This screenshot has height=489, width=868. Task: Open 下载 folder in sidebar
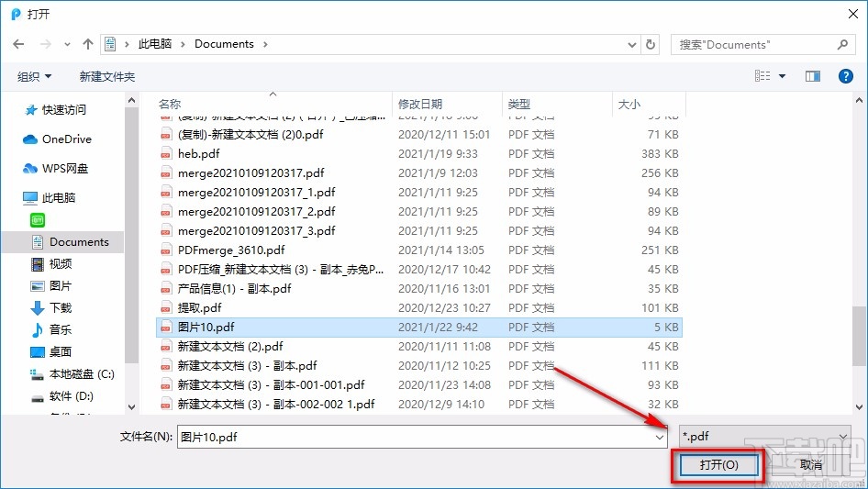click(x=51, y=308)
